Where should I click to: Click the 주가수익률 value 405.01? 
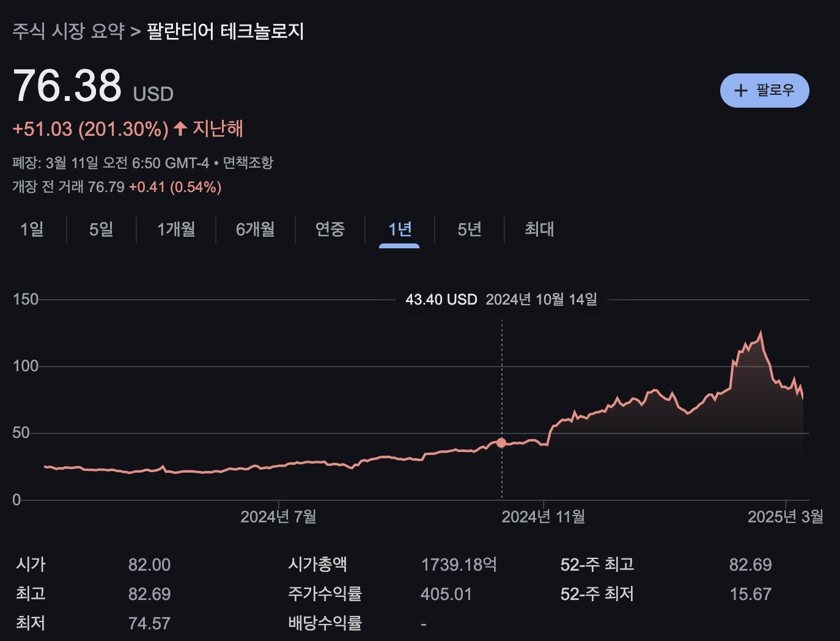click(446, 594)
